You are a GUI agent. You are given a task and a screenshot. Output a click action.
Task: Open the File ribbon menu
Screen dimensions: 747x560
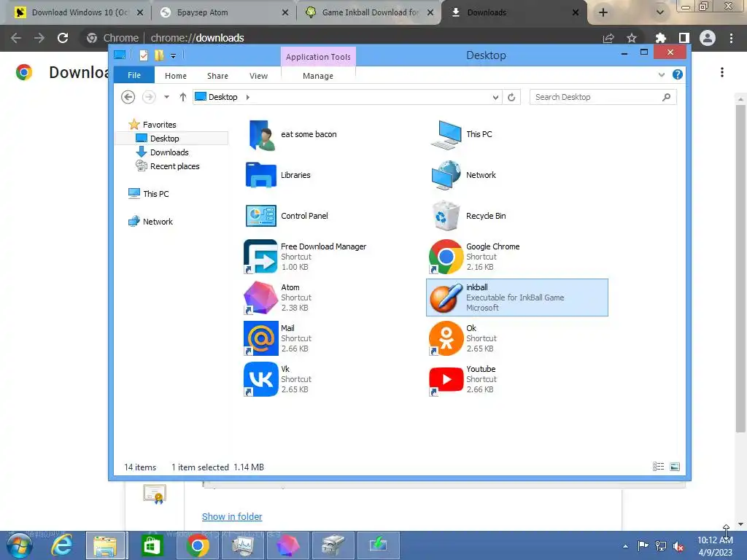[x=134, y=75]
